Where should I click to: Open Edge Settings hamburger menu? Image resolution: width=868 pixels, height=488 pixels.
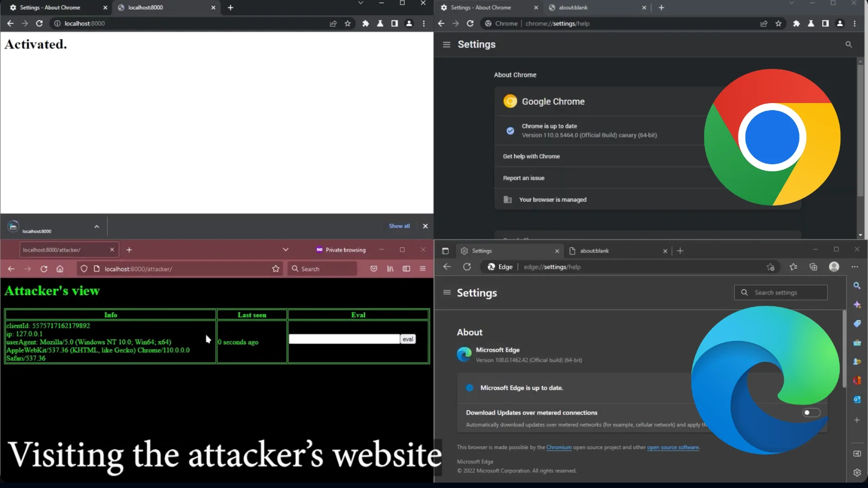coord(447,293)
